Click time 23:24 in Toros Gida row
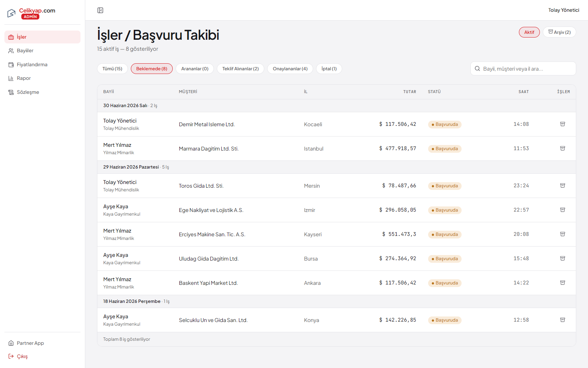 click(x=521, y=185)
